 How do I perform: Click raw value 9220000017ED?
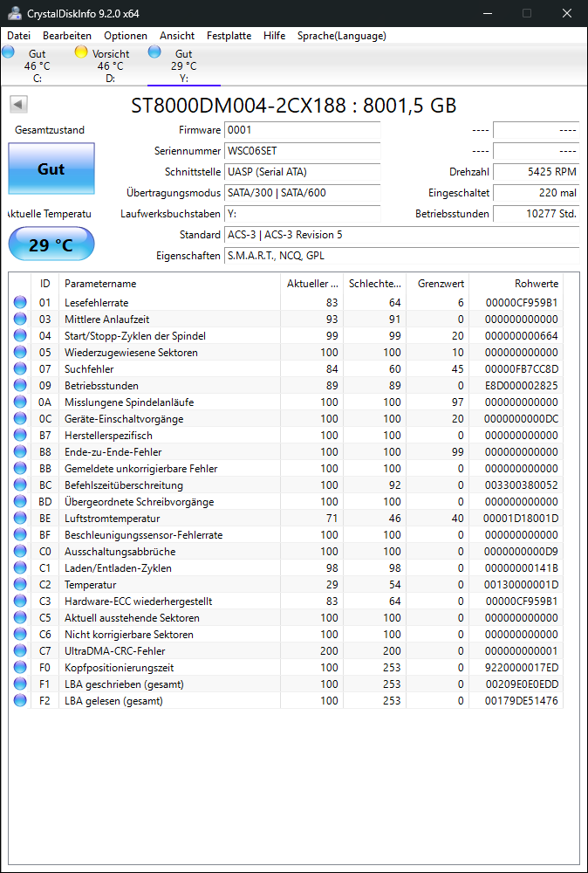(521, 668)
